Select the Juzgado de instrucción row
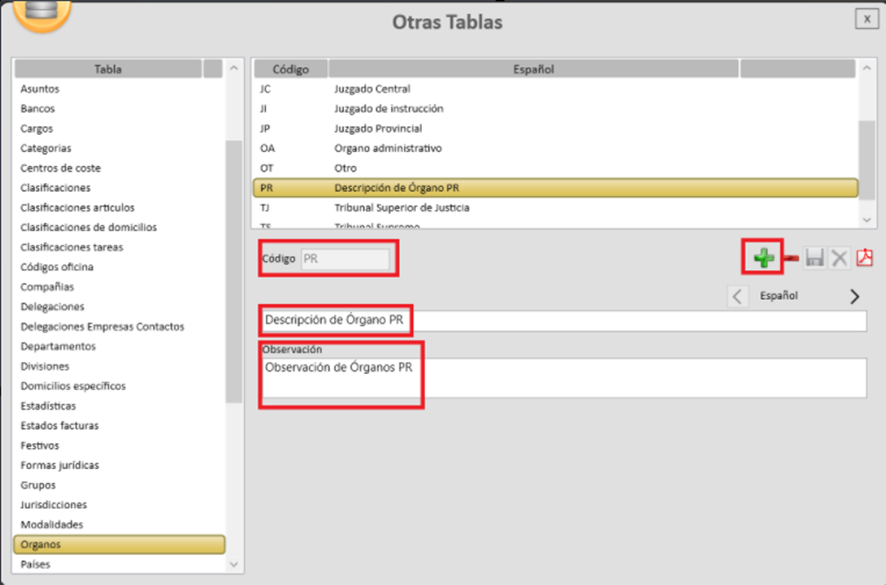Image resolution: width=886 pixels, height=585 pixels. point(388,109)
